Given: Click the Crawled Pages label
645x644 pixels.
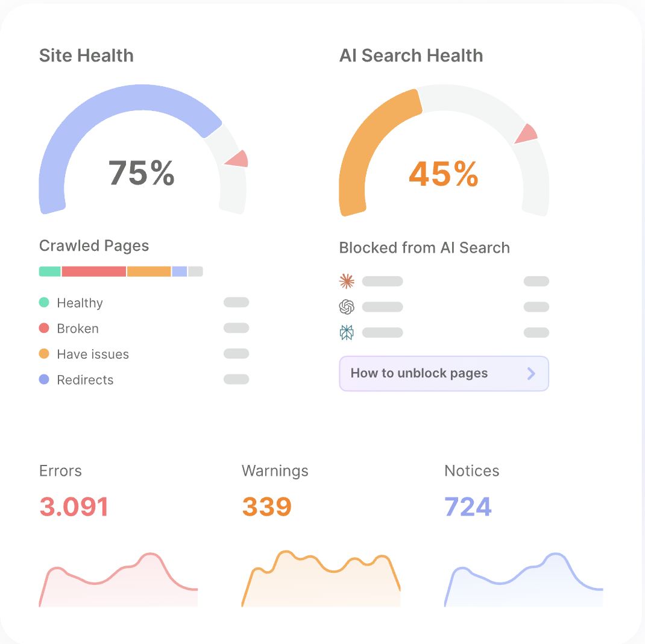Looking at the screenshot, I should (94, 246).
